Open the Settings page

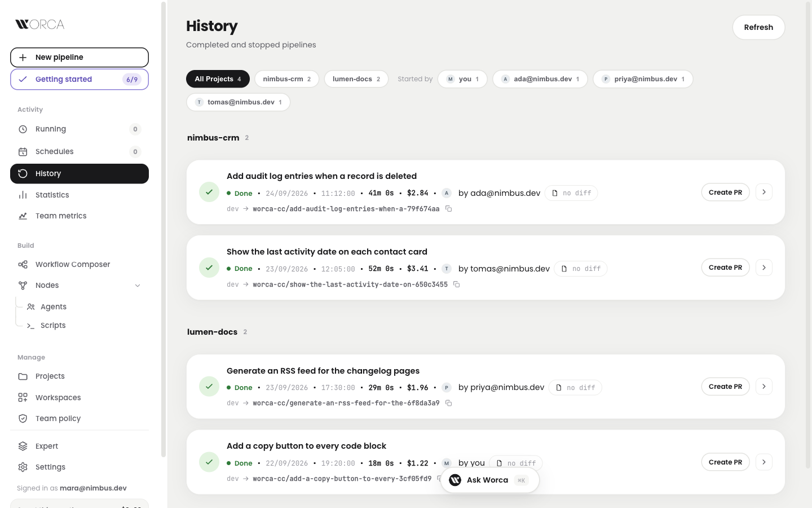(x=80, y=467)
